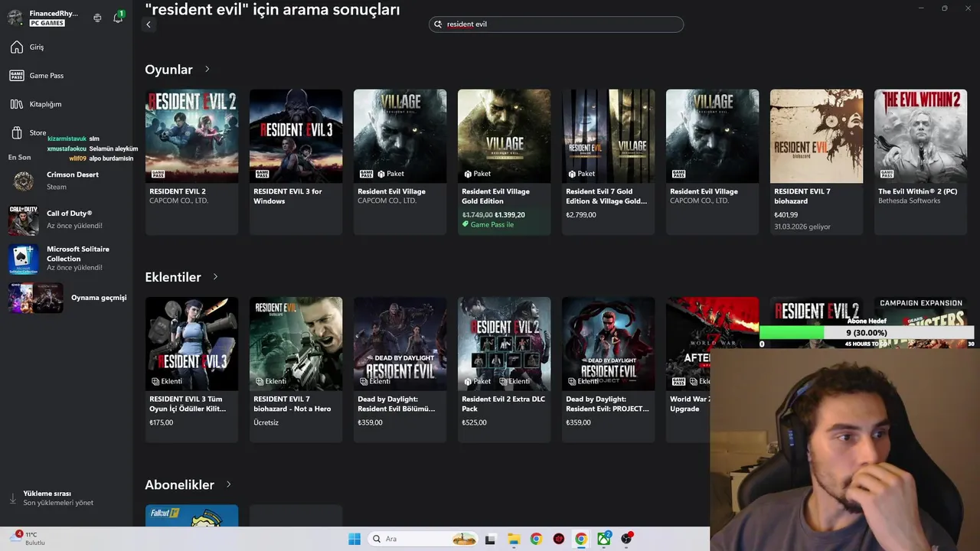Open the Oyunlar heading
Screen dimensions: 980x551
tap(168, 70)
